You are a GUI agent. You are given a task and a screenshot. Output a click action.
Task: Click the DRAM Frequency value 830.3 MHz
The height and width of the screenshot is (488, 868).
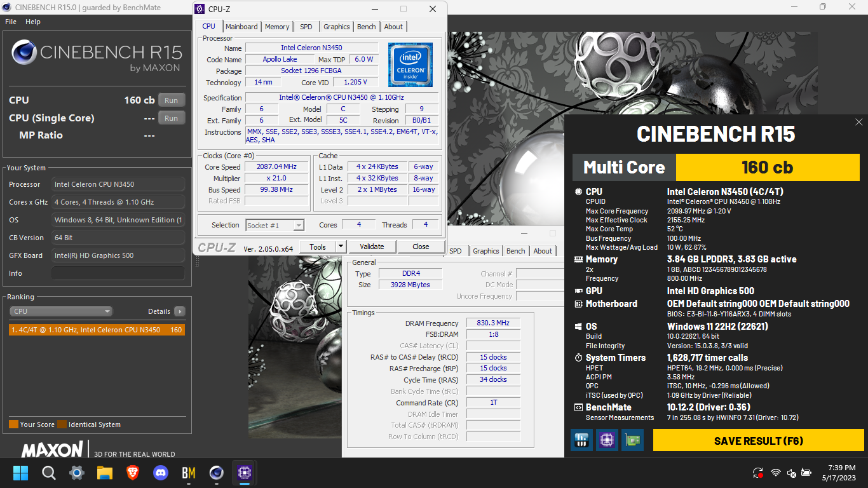pos(494,323)
